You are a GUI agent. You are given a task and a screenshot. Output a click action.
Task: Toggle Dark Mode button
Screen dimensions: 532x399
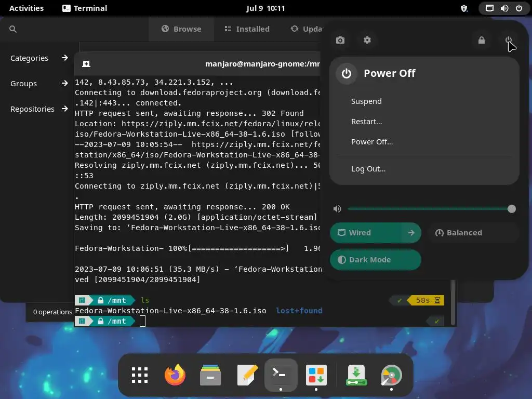coord(376,260)
